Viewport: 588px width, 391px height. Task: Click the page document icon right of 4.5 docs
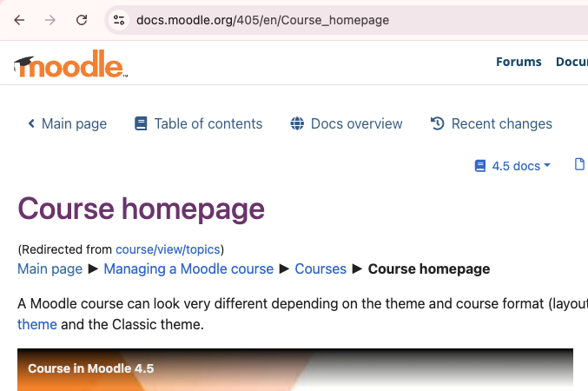[579, 164]
